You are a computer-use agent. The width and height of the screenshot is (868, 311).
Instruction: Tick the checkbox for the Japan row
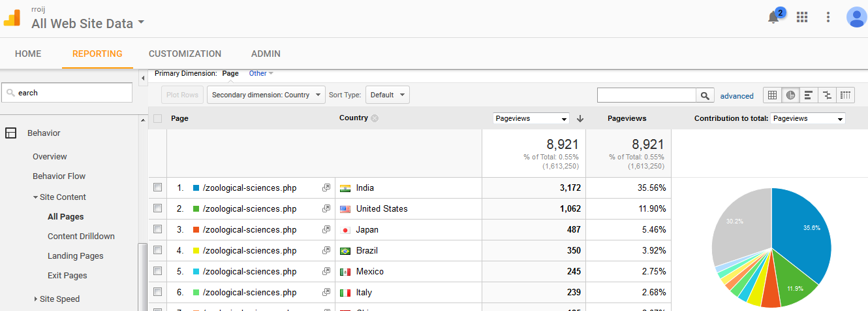point(157,230)
